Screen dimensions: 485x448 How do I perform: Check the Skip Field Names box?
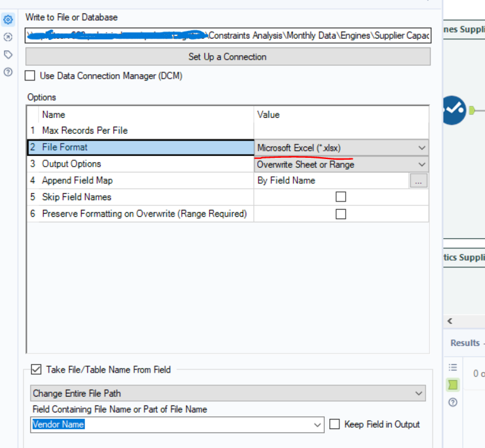(341, 197)
